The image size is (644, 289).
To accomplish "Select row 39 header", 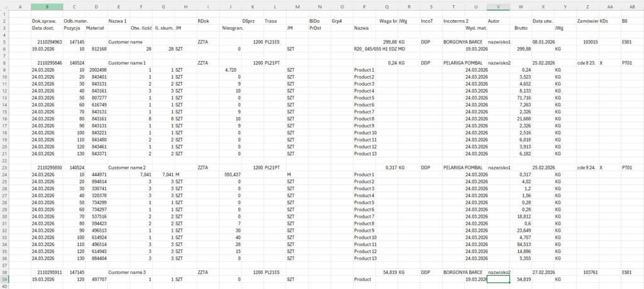I will 4,279.
